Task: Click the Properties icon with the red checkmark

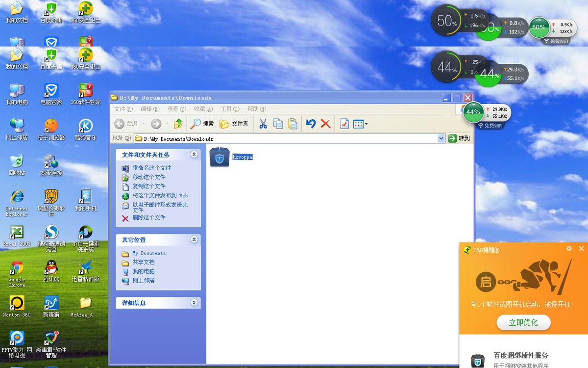Action: pyautogui.click(x=344, y=124)
